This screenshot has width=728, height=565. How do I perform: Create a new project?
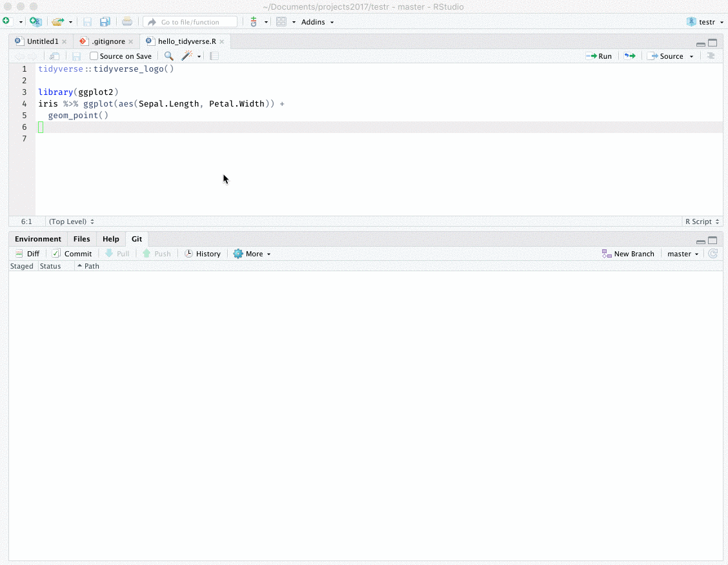coord(35,21)
